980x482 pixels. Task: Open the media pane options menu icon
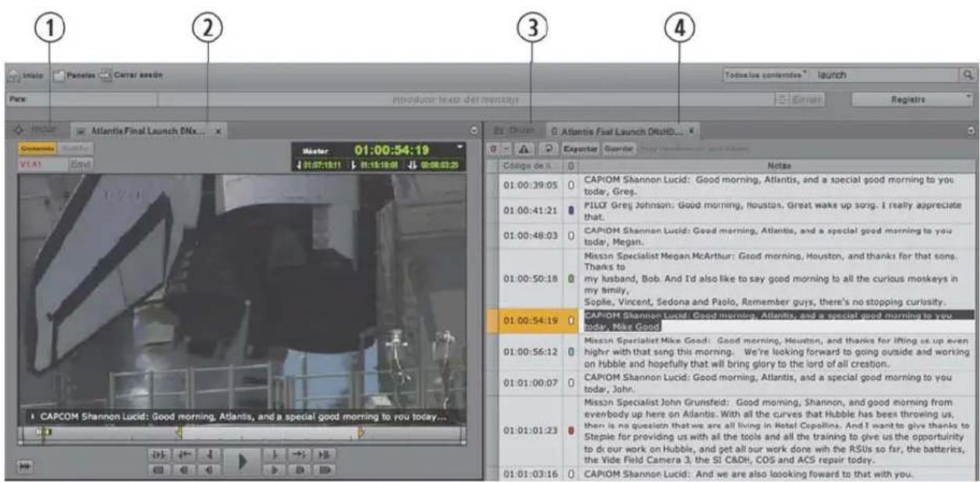tap(474, 131)
